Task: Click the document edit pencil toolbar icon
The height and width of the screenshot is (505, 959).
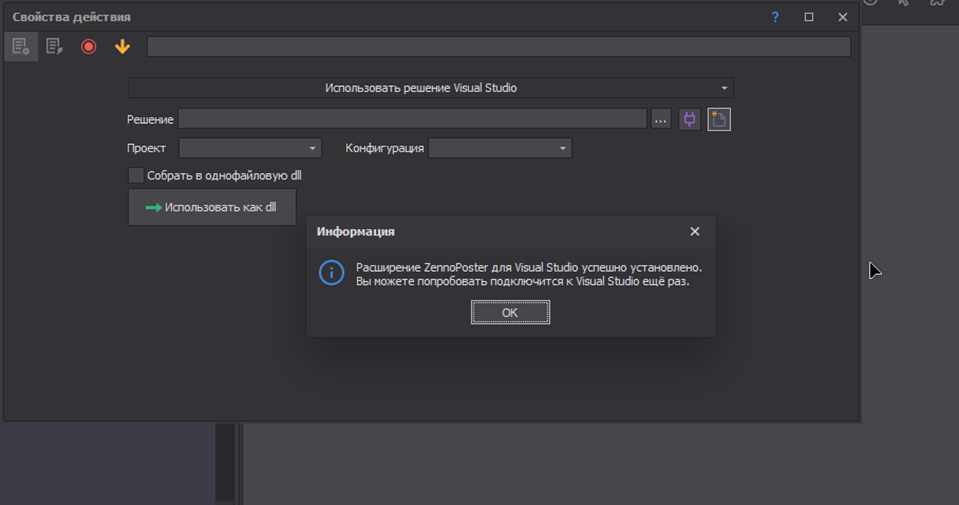Action: [54, 46]
